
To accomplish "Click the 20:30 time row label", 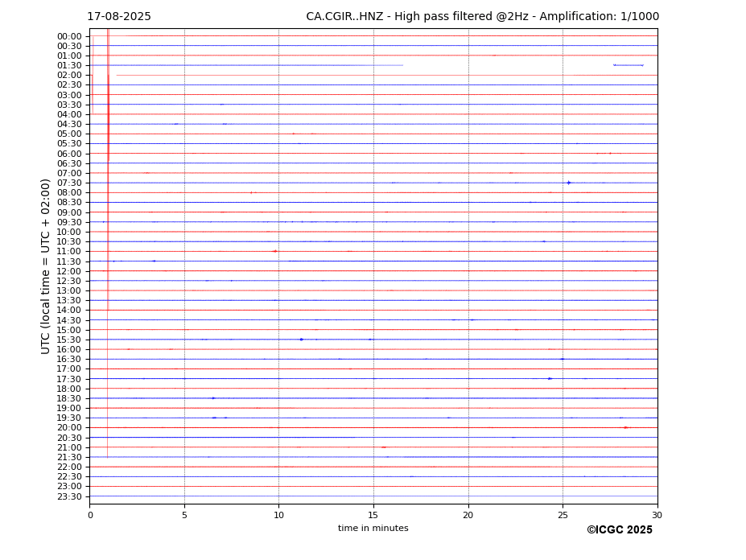I will pos(69,438).
